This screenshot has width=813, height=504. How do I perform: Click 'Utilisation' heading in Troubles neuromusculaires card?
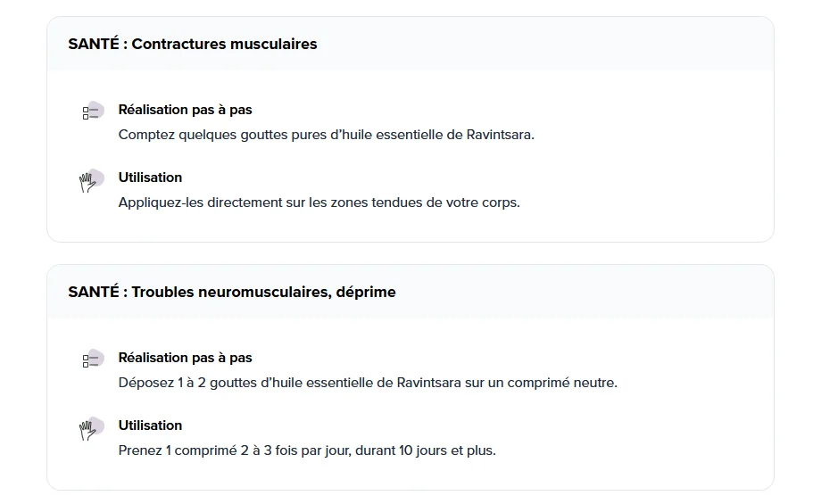(150, 426)
